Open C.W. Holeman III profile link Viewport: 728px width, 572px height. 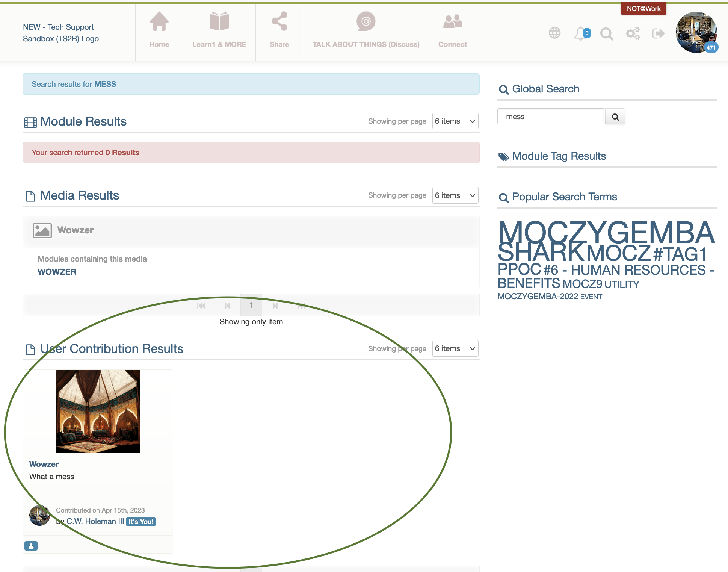click(95, 521)
